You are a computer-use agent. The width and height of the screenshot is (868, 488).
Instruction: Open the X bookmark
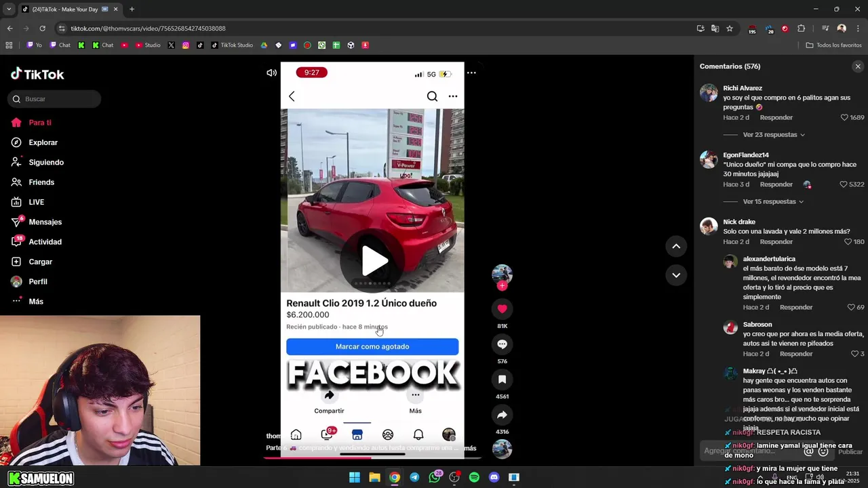(171, 45)
